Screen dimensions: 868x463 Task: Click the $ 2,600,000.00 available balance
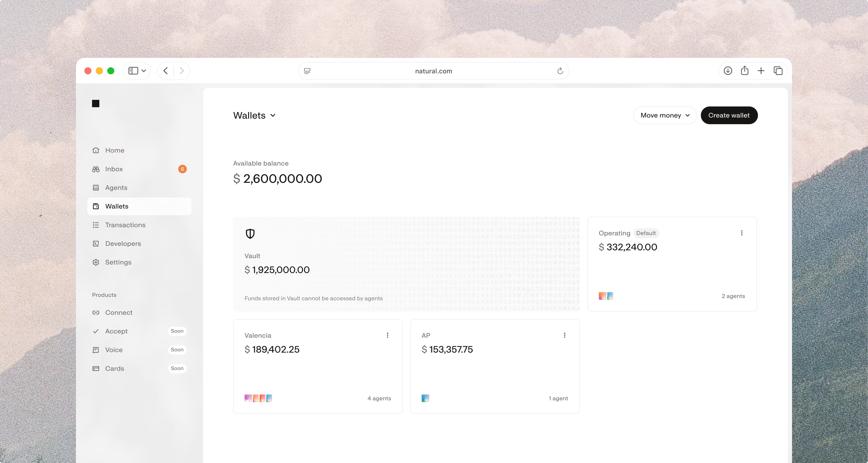point(278,179)
